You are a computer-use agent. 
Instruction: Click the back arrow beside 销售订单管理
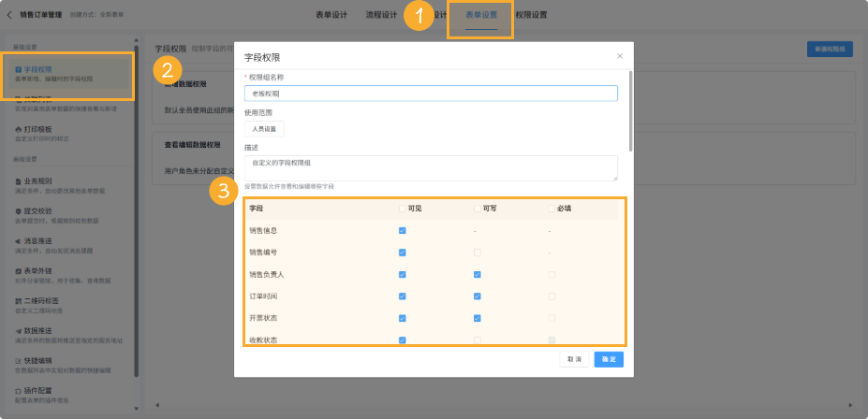9,15
